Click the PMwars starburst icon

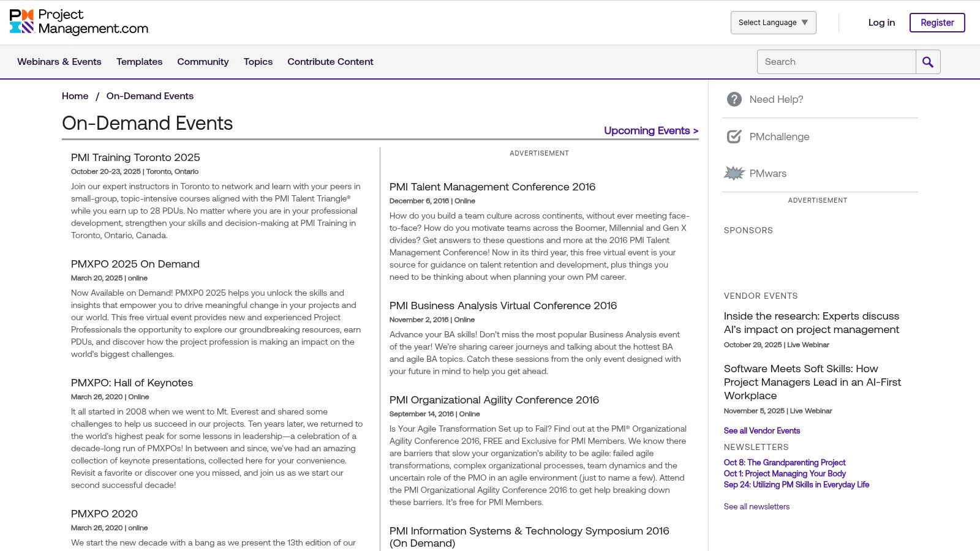(734, 173)
